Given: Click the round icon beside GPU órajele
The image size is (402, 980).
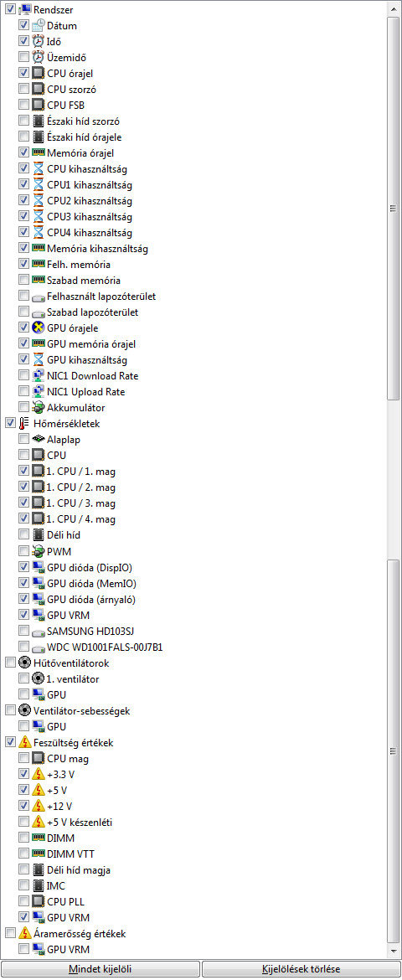Looking at the screenshot, I should click(39, 328).
